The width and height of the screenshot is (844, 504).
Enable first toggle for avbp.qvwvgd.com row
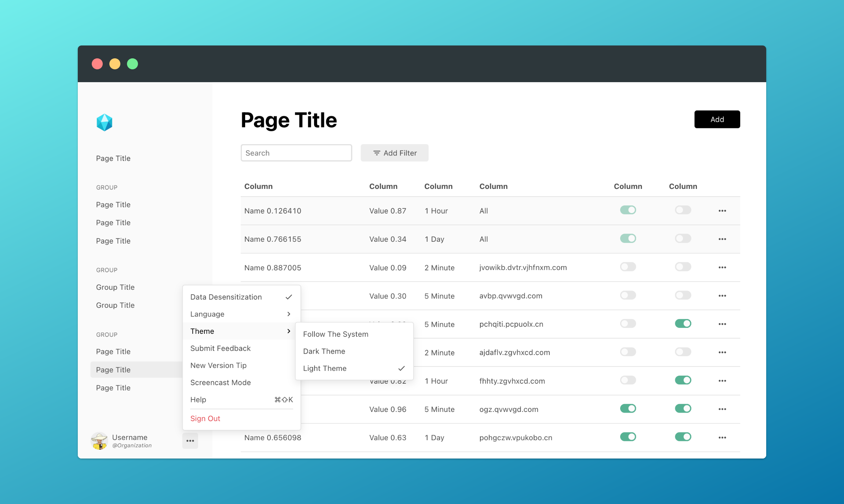(628, 295)
